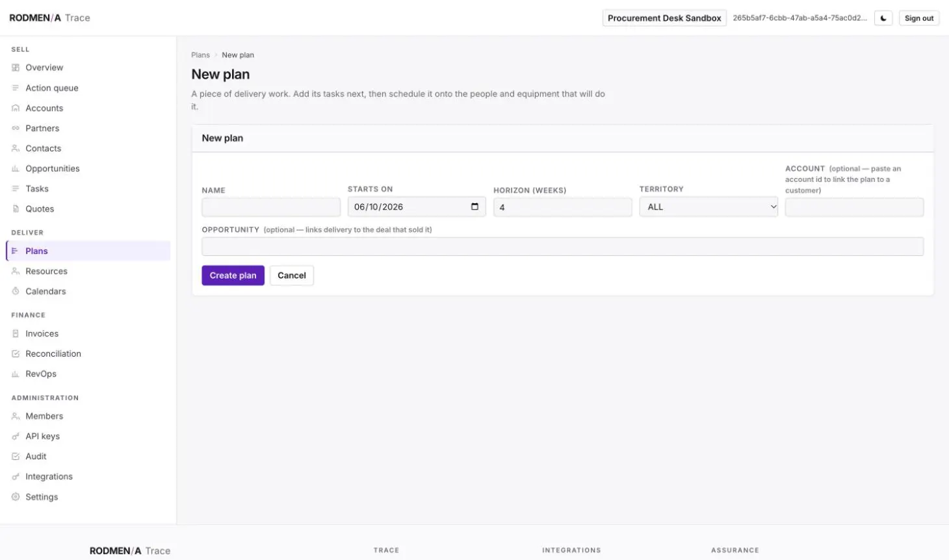Viewport: 949px width, 560px height.
Task: Focus the Horizon (weeks) field
Action: click(x=562, y=207)
